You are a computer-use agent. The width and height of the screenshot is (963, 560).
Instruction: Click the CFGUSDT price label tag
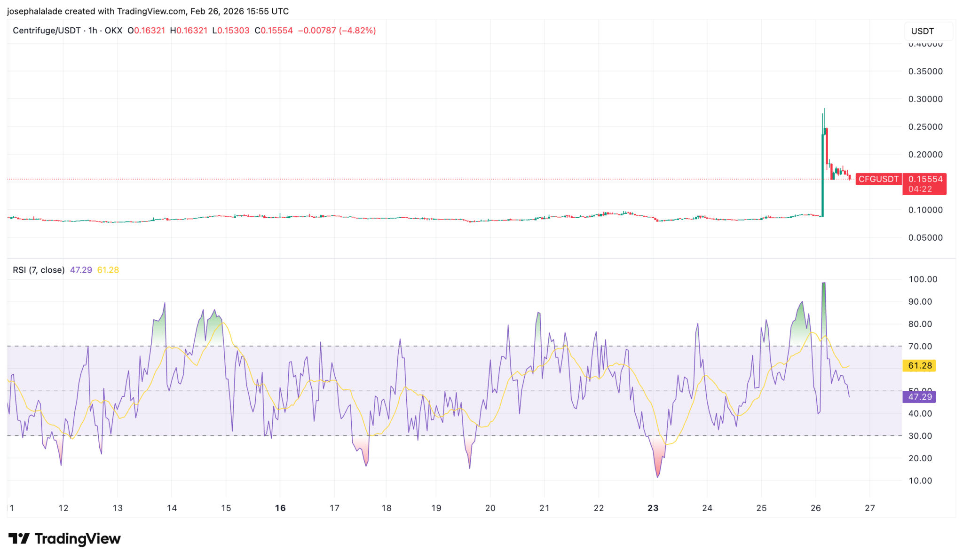coord(878,179)
